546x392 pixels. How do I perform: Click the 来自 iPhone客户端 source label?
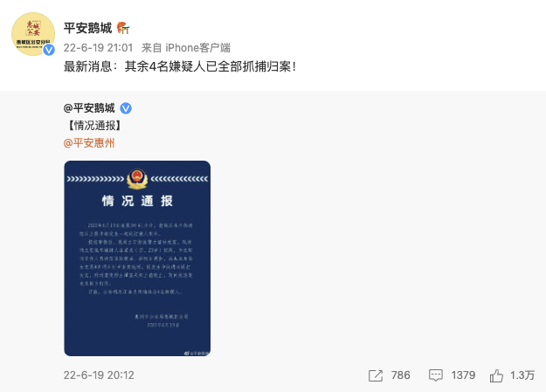(186, 48)
